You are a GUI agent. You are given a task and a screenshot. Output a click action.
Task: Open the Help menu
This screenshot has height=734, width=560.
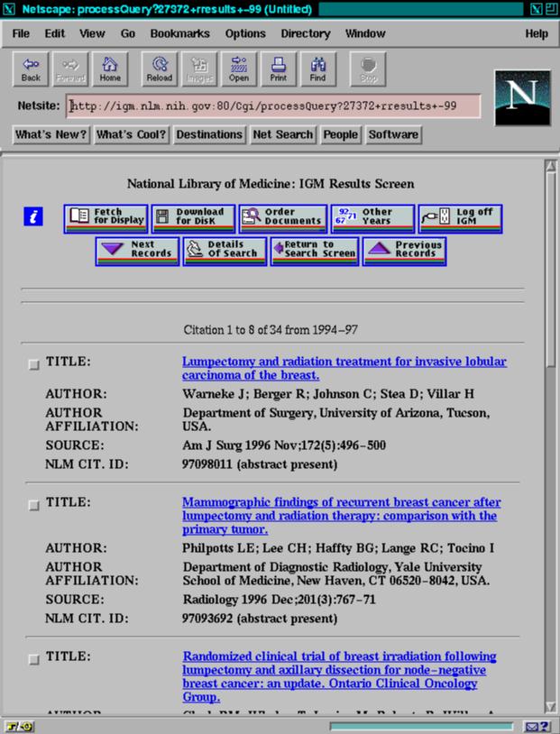pos(537,33)
